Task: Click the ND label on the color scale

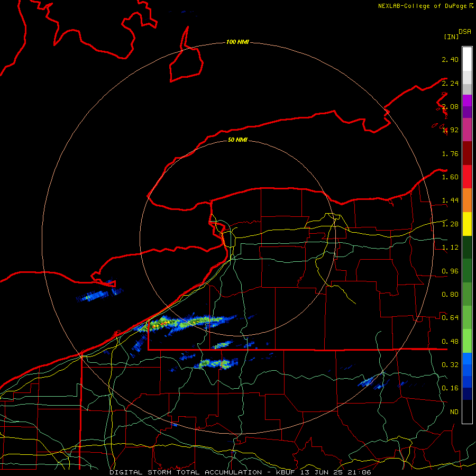Action: 454,412
